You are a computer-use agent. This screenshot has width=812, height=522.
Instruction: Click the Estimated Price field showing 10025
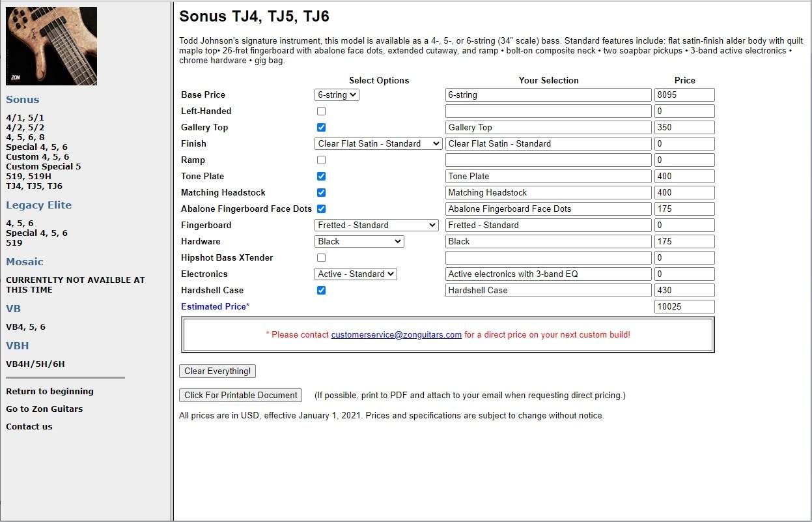(684, 306)
